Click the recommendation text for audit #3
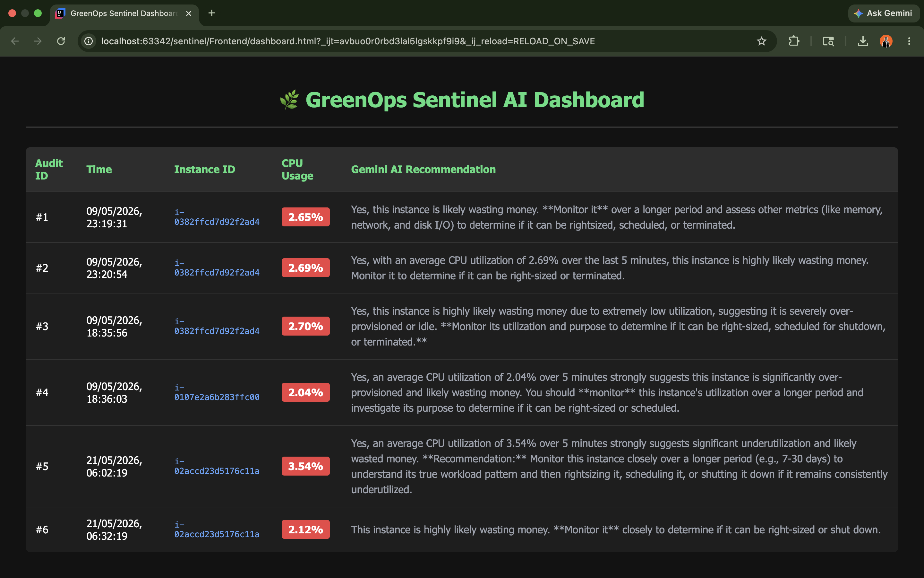 click(618, 327)
